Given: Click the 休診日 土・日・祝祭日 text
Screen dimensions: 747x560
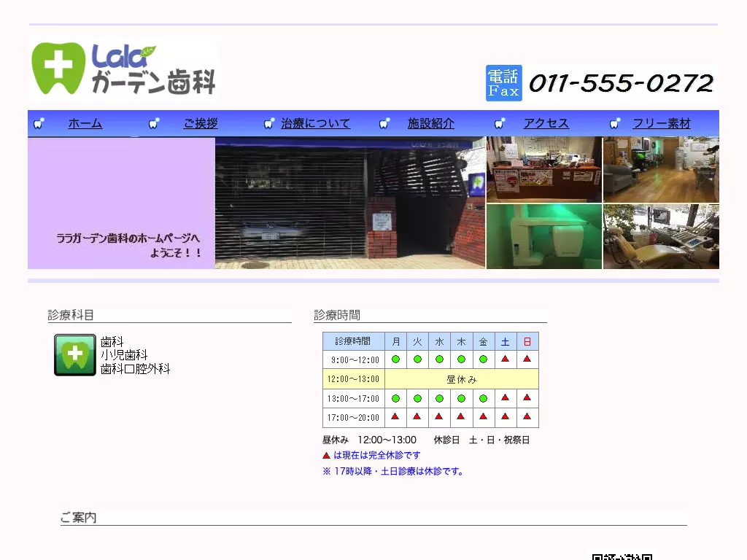Looking at the screenshot, I should click(481, 440).
